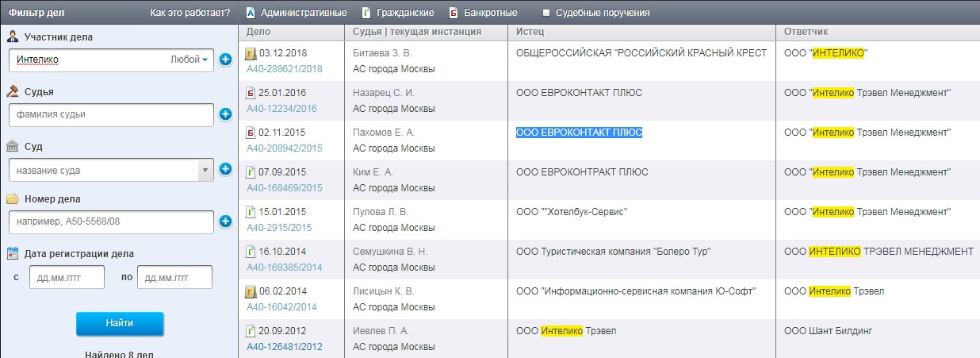Click judge Лисицын К. В.
This screenshot has width=980, height=358.
(x=384, y=291)
